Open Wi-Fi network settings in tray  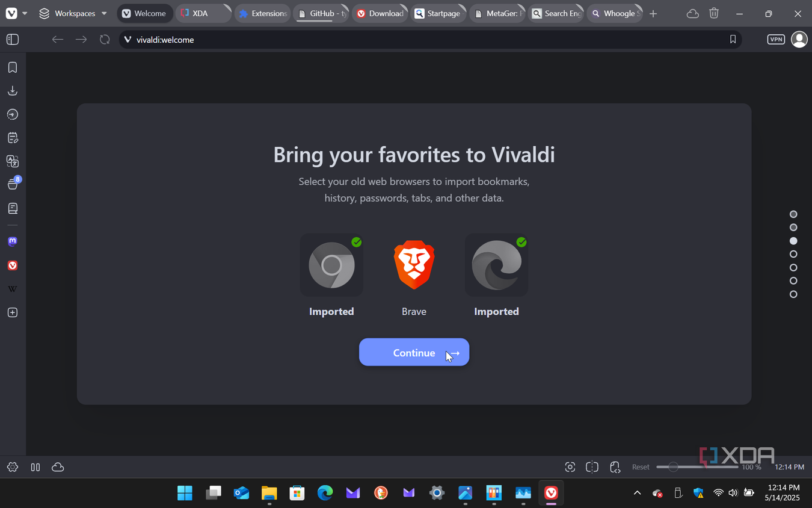718,493
